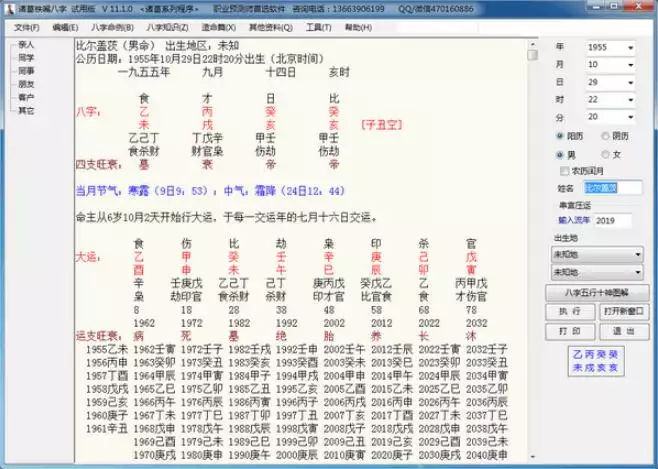Select the 男 gender radio button
Screen dimensions: 658x469
pos(559,155)
